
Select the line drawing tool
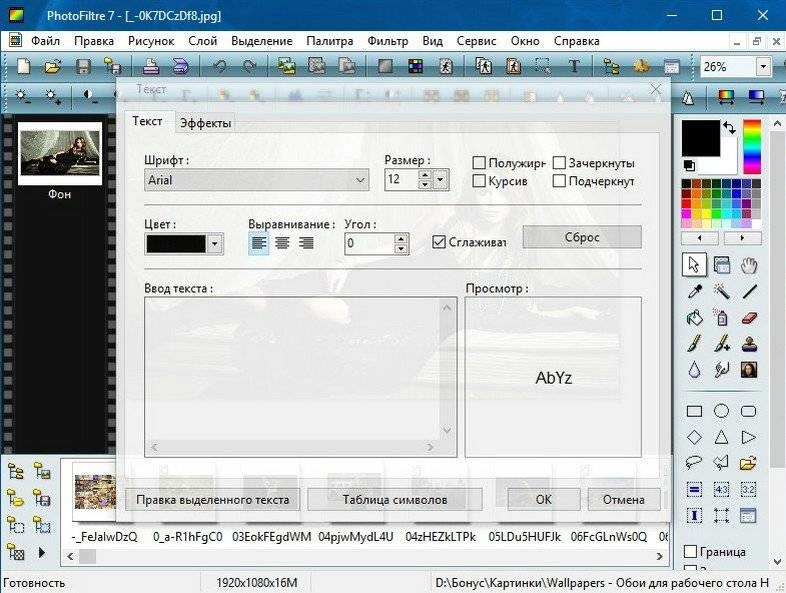click(x=749, y=291)
